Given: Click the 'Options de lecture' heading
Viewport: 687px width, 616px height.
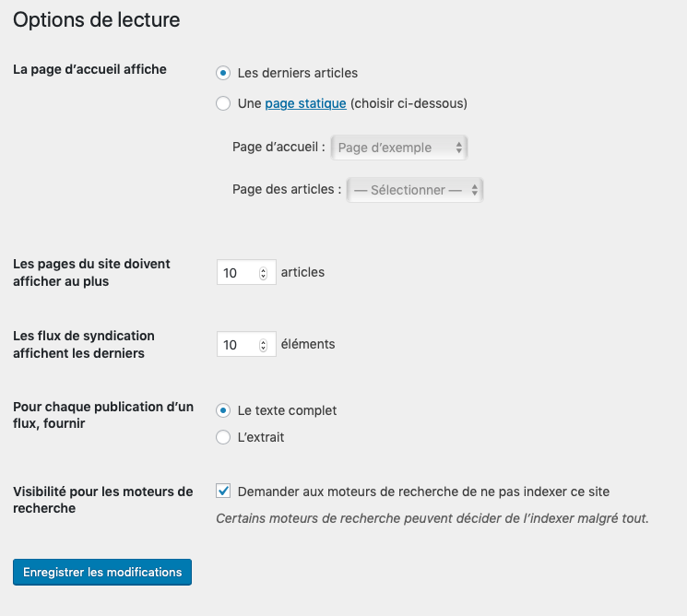Looking at the screenshot, I should tap(97, 19).
